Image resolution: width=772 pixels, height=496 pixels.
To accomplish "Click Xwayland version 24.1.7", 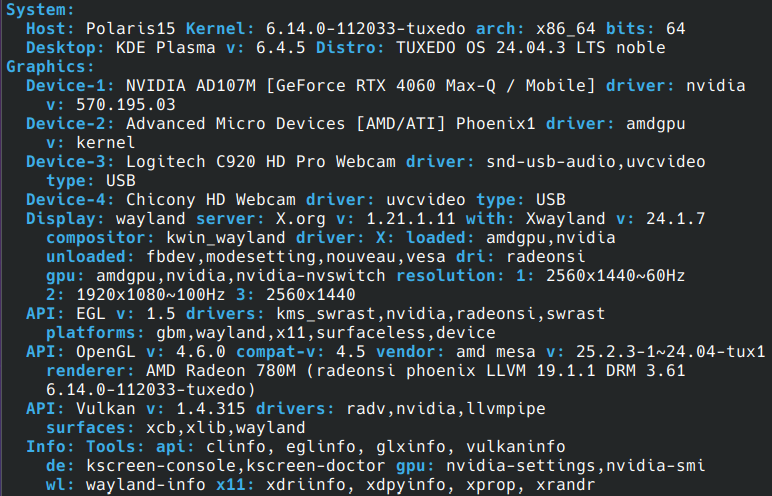I will tap(676, 219).
